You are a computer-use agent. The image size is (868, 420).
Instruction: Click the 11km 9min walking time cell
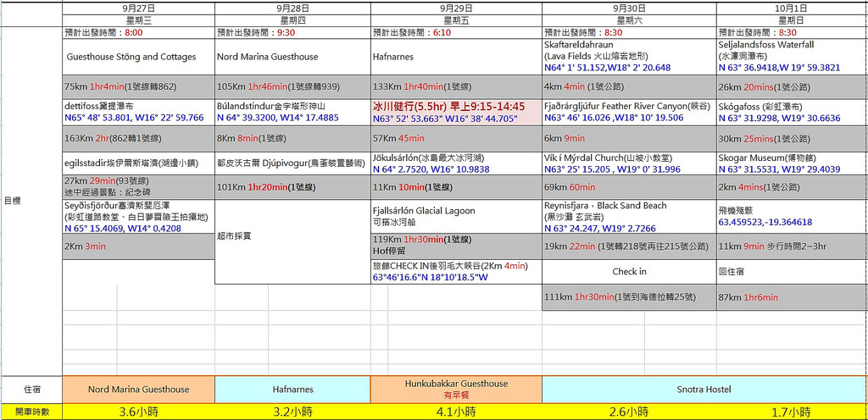(793, 246)
